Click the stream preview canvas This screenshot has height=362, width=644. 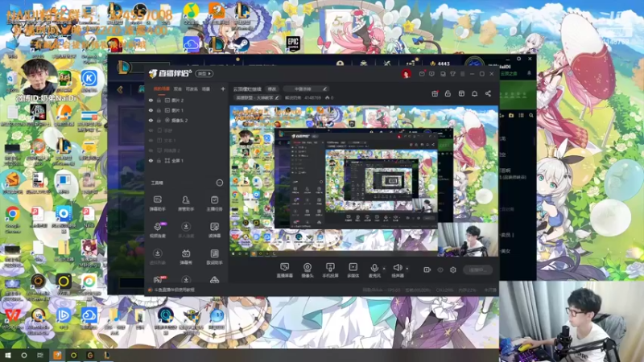point(364,181)
